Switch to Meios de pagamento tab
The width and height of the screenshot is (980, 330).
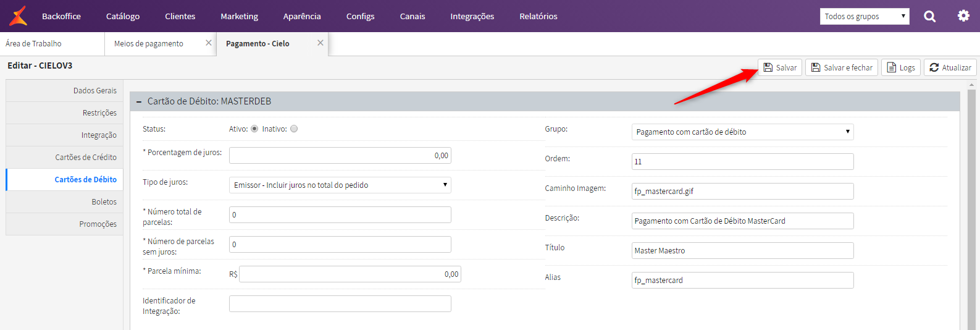(161, 43)
